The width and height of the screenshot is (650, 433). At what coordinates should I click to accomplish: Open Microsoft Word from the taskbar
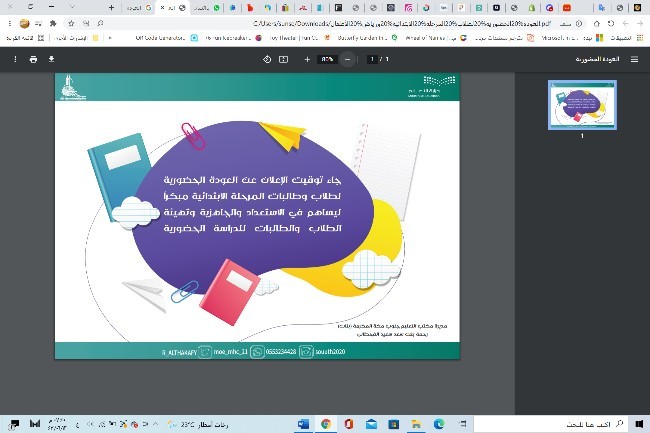click(x=304, y=423)
